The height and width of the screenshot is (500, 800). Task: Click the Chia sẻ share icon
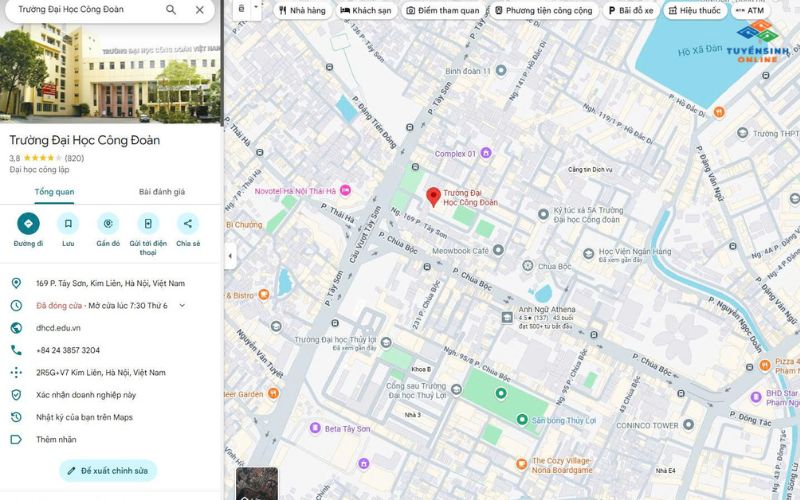tap(188, 223)
